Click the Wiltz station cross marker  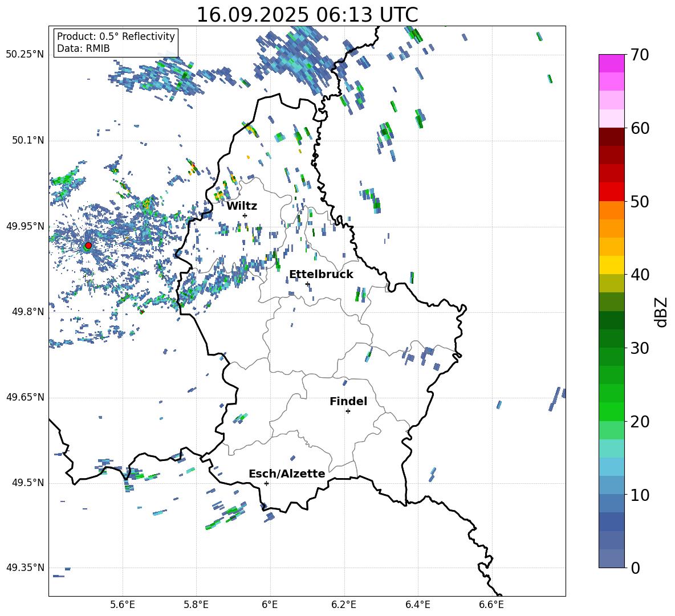click(x=245, y=215)
